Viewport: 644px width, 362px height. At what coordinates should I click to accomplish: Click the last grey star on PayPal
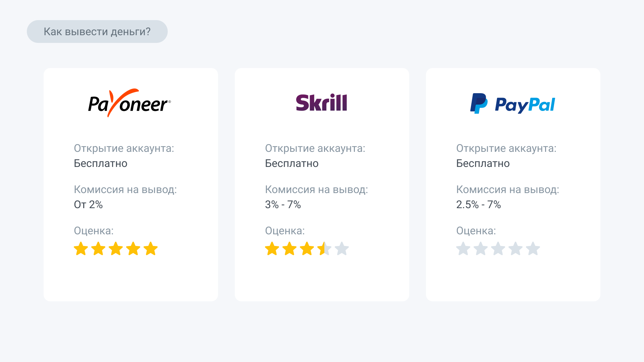click(x=533, y=249)
